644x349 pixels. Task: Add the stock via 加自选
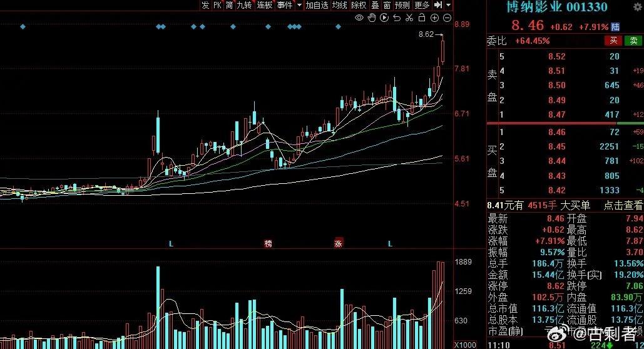pyautogui.click(x=317, y=5)
